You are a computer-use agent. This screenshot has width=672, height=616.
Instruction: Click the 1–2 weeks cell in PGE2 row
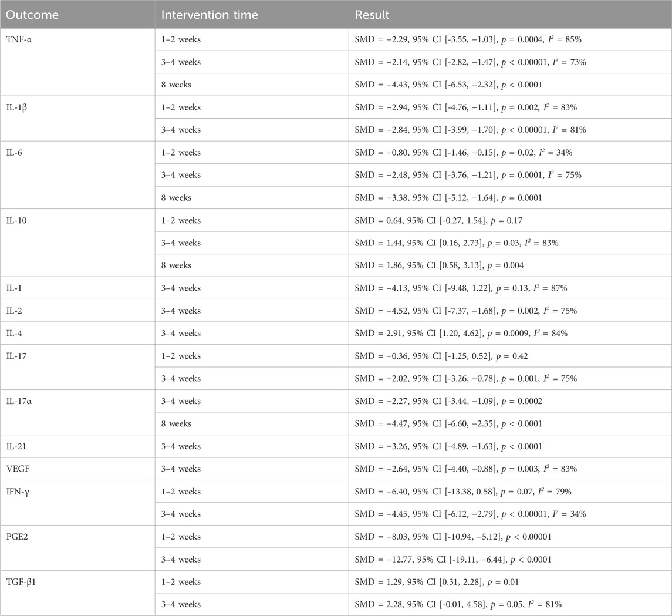(252, 537)
